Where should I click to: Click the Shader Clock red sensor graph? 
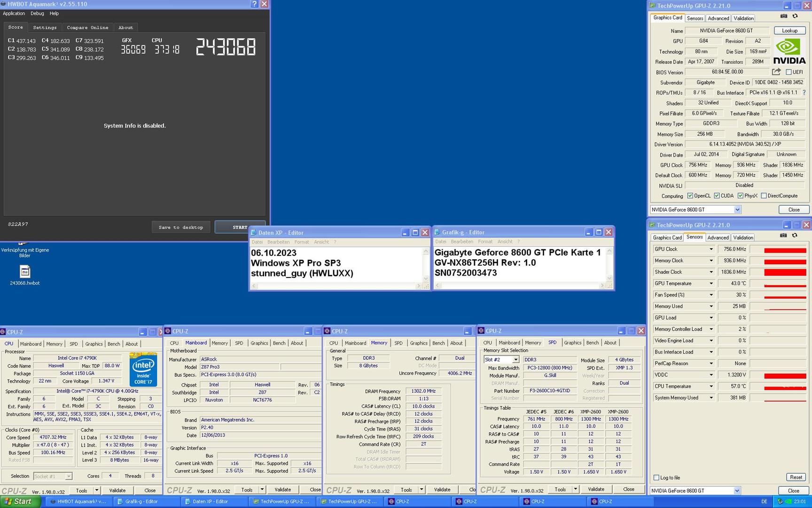coord(778,272)
